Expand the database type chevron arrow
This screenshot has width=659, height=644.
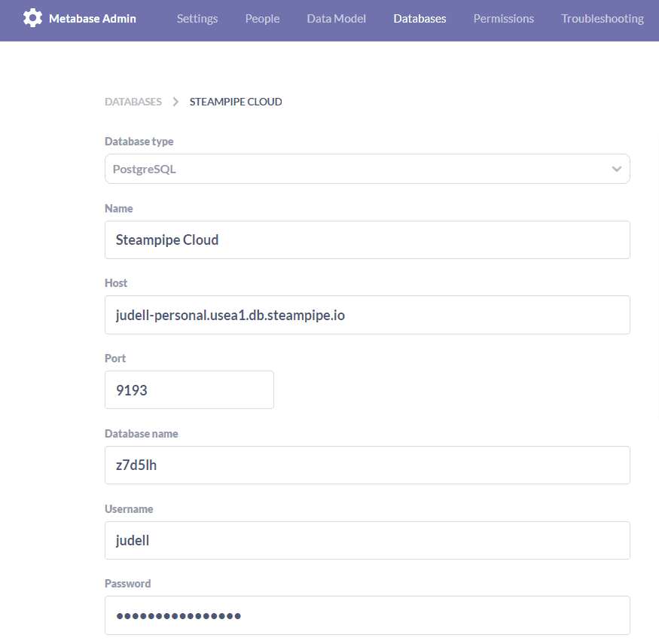pos(617,169)
